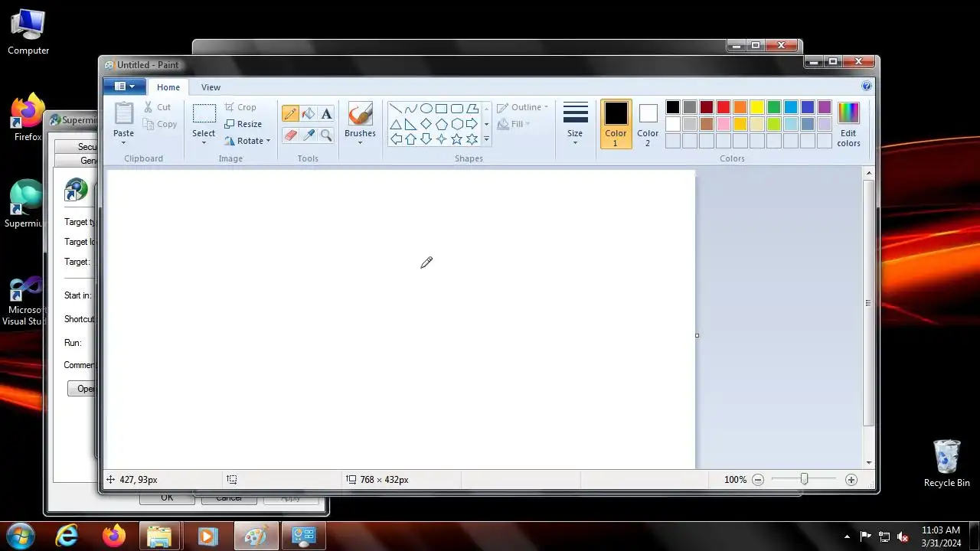Choose the Up arrow shape

(x=411, y=139)
